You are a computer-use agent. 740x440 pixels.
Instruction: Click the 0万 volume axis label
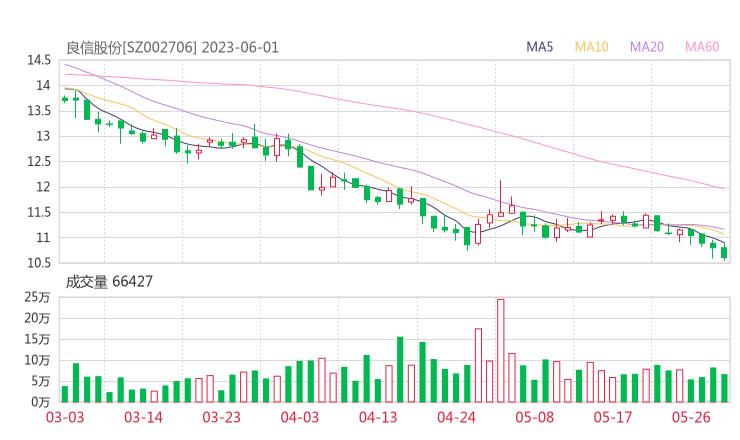(x=41, y=402)
